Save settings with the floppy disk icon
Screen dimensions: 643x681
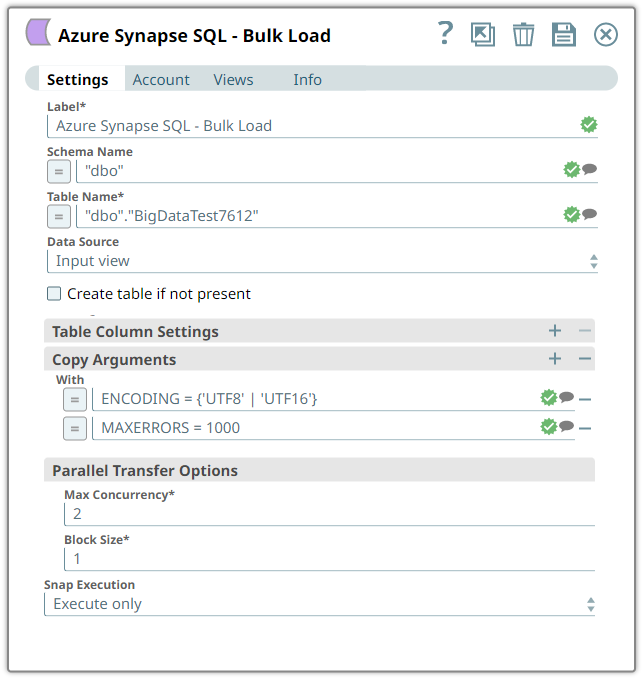(x=564, y=34)
